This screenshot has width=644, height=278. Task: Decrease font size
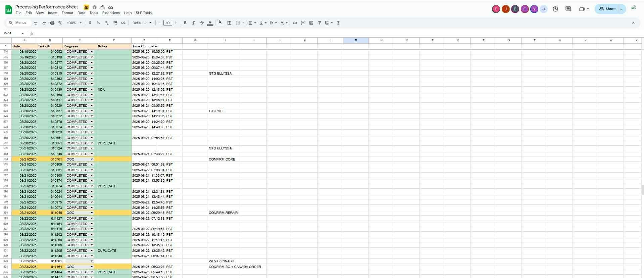(159, 23)
